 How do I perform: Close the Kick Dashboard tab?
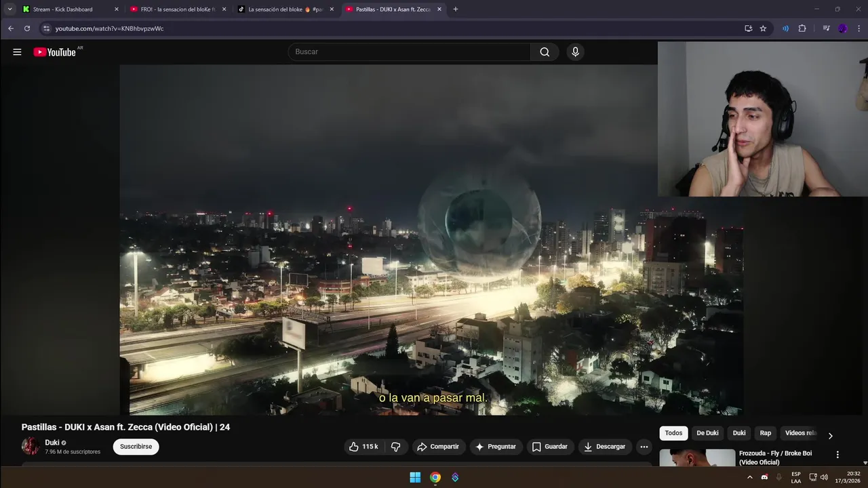click(117, 9)
